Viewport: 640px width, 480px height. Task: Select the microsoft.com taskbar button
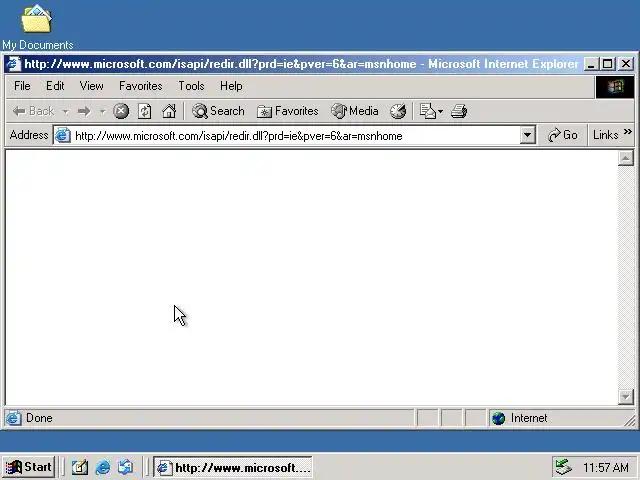tap(233, 467)
